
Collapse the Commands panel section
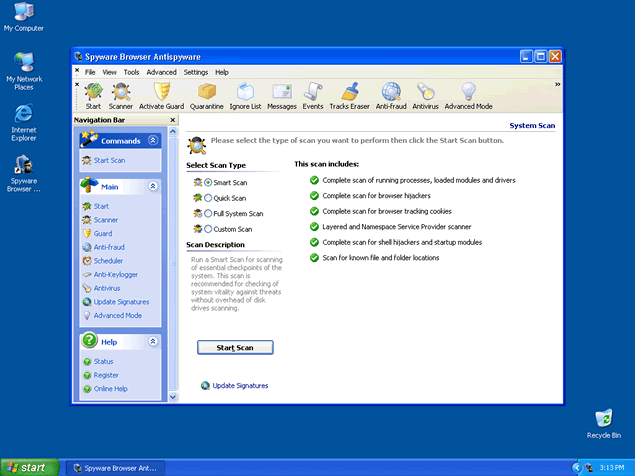coord(152,141)
